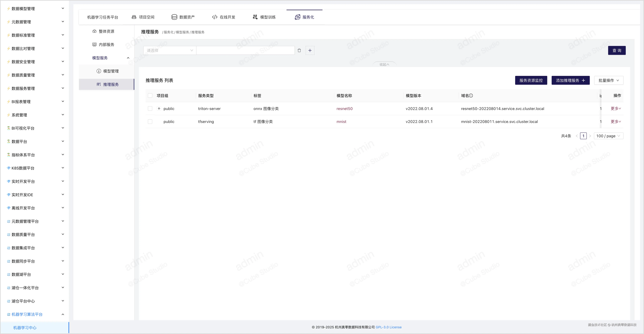Image resolution: width=644 pixels, height=334 pixels.
Task: Click the 添加推理服务 button
Action: coord(570,81)
